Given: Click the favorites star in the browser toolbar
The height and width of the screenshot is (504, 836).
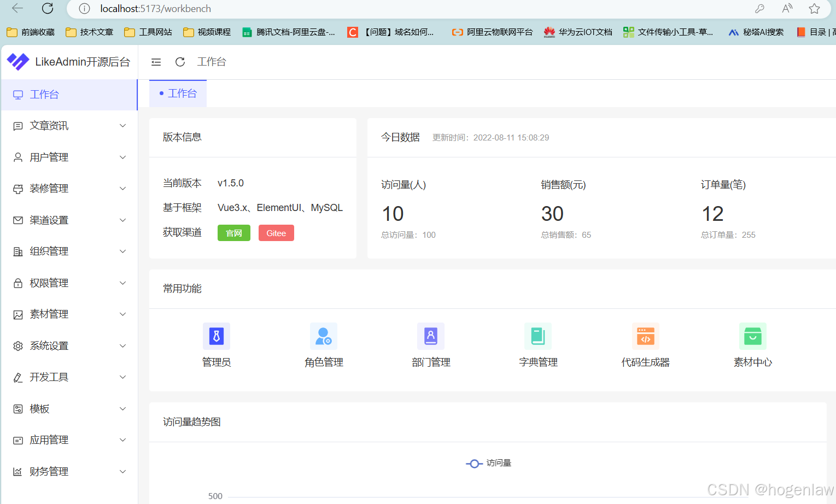Looking at the screenshot, I should [814, 9].
